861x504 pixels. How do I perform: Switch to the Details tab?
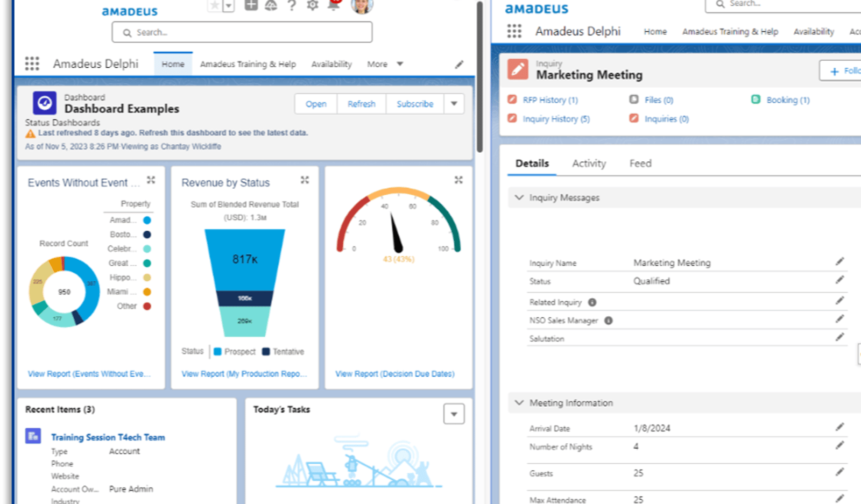coord(532,164)
